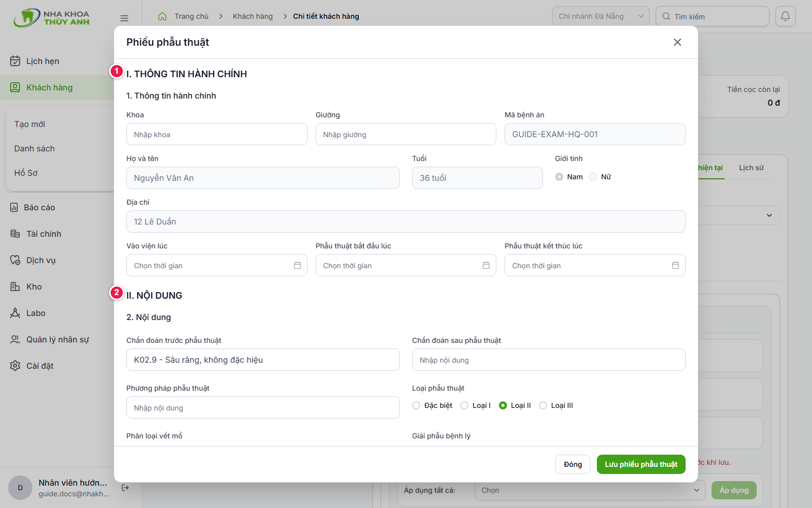Open Danh sách in customer submenu
The width and height of the screenshot is (812, 508).
(35, 148)
